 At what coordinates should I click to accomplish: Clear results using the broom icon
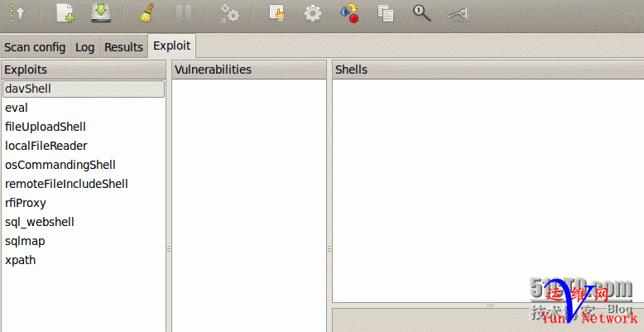click(147, 13)
